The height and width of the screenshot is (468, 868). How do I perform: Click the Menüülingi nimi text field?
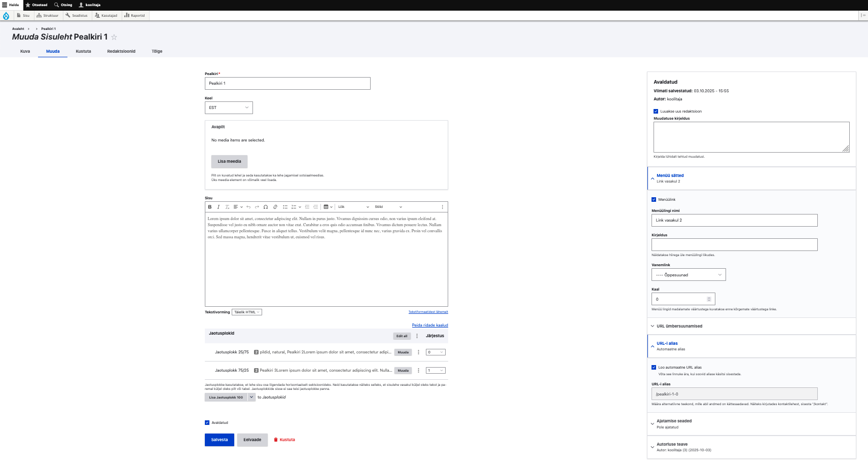tap(734, 220)
